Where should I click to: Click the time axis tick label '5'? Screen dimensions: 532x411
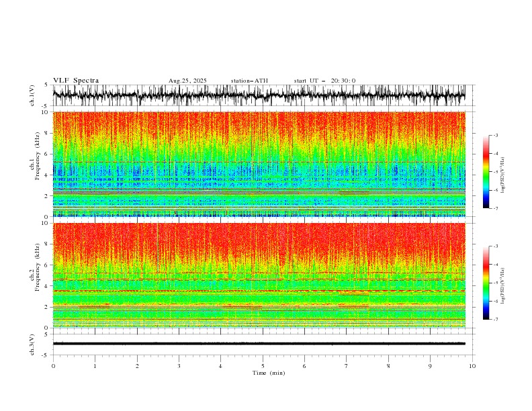tap(263, 366)
